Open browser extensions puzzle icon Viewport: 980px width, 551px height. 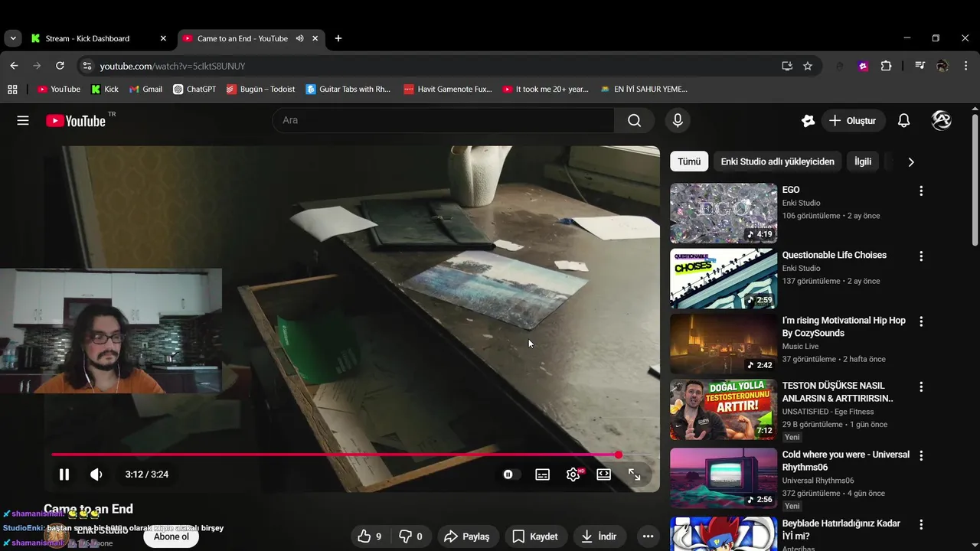pos(886,66)
